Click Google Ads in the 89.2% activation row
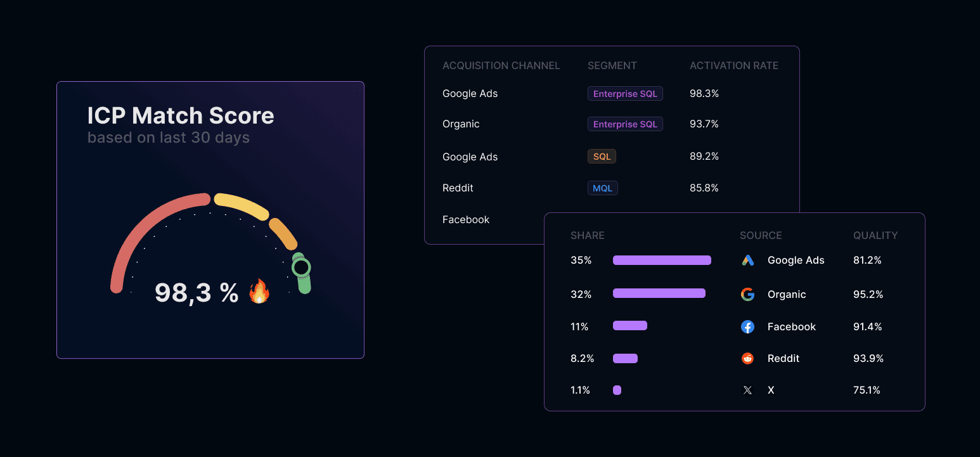Screen dimensions: 980x457 coord(470,157)
